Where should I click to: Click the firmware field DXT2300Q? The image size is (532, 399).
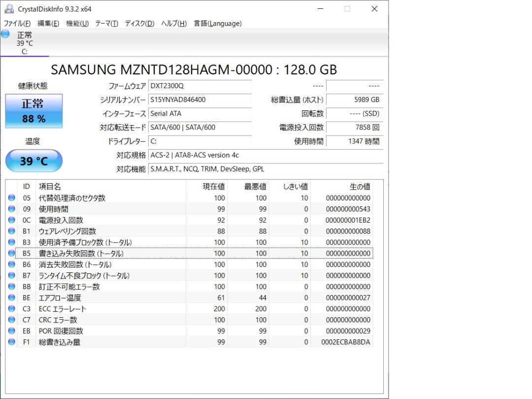[x=200, y=86]
